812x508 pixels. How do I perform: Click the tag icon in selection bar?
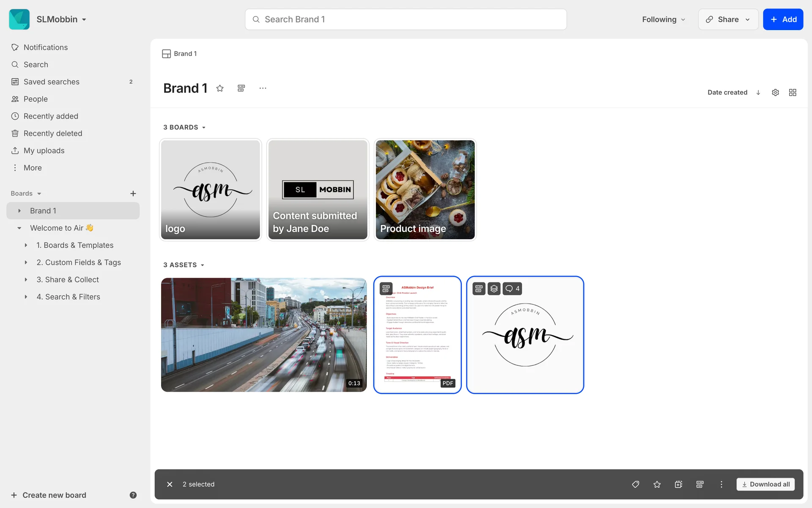(635, 484)
